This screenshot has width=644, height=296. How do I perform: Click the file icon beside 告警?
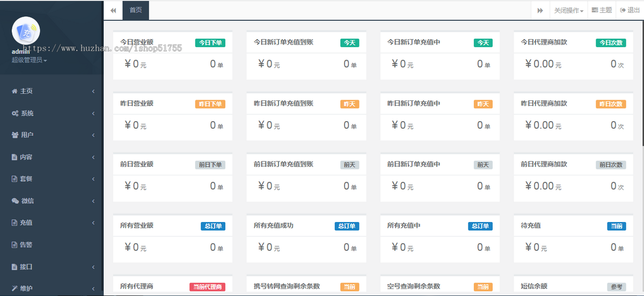[14, 245]
